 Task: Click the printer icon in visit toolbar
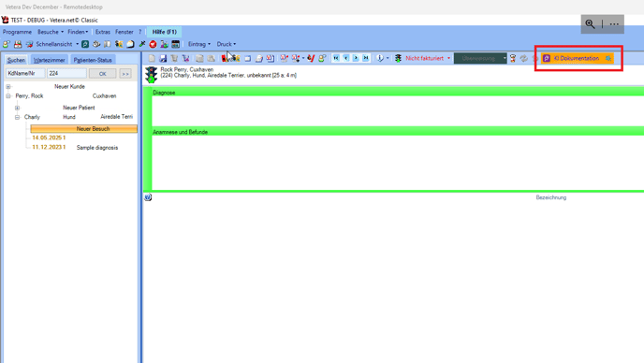point(258,58)
